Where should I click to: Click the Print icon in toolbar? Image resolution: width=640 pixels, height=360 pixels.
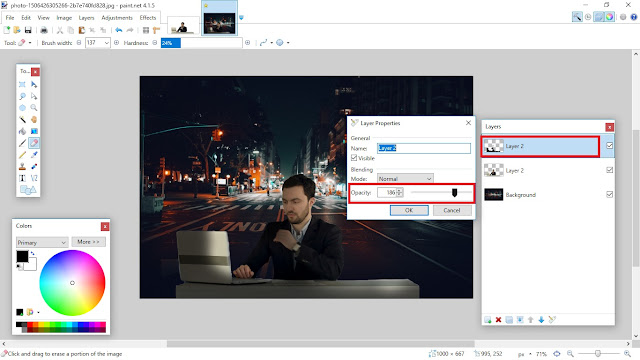click(x=44, y=30)
